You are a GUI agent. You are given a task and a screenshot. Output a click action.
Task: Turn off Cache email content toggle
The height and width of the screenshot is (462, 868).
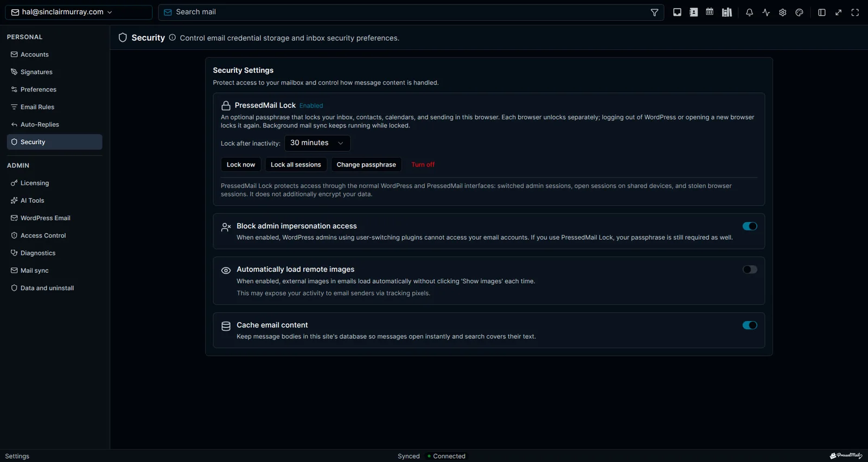(750, 325)
